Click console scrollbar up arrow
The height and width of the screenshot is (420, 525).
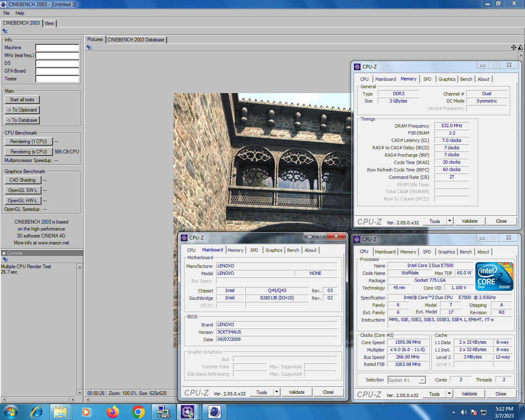80,267
